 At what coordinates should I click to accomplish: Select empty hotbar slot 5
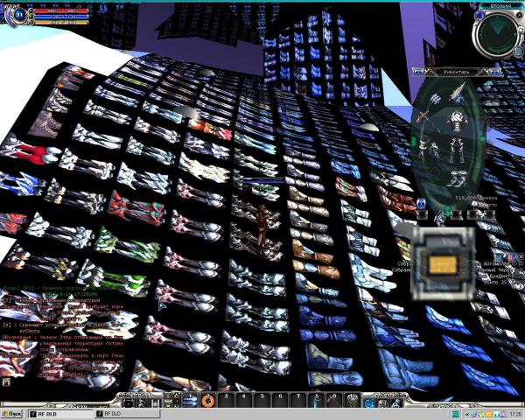(x=262, y=400)
